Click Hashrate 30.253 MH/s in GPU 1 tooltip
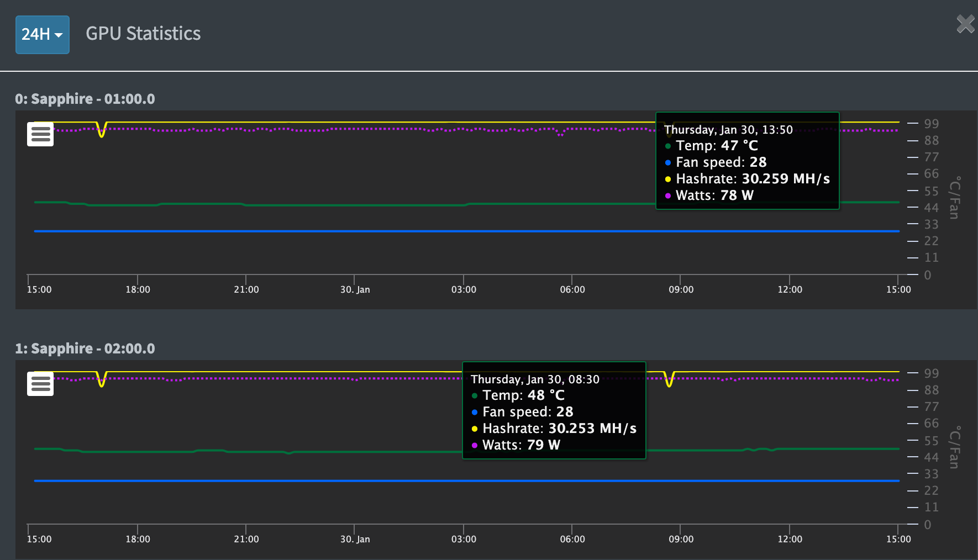 coord(554,429)
